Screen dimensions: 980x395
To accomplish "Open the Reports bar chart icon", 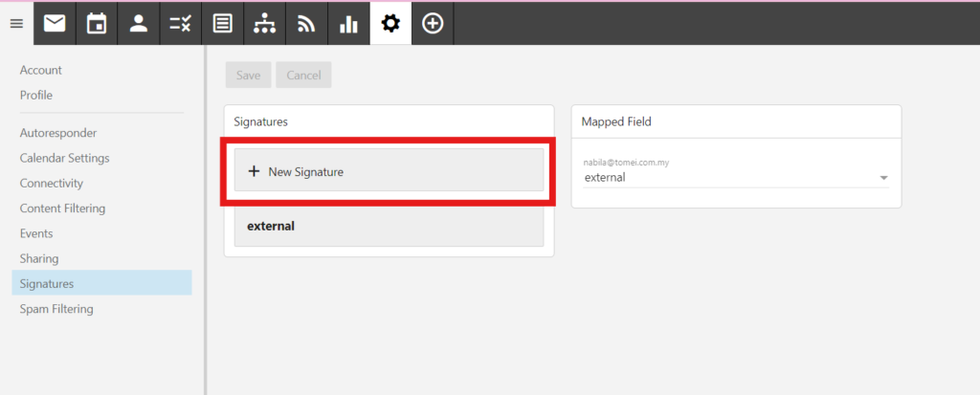I will click(x=348, y=24).
